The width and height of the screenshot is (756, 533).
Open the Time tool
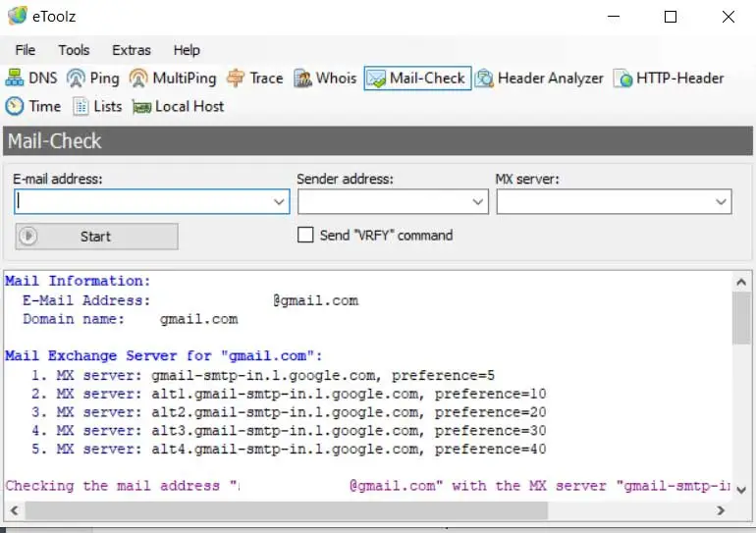[x=33, y=106]
